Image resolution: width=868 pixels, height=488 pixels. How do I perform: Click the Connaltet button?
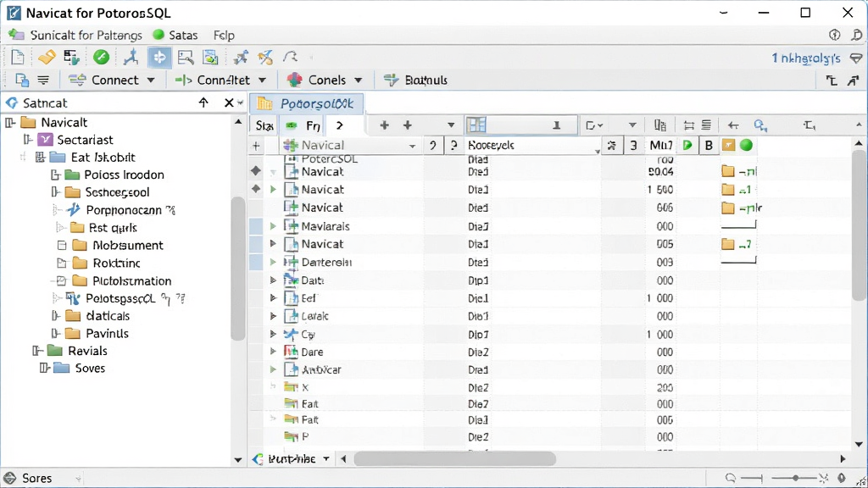tap(220, 80)
